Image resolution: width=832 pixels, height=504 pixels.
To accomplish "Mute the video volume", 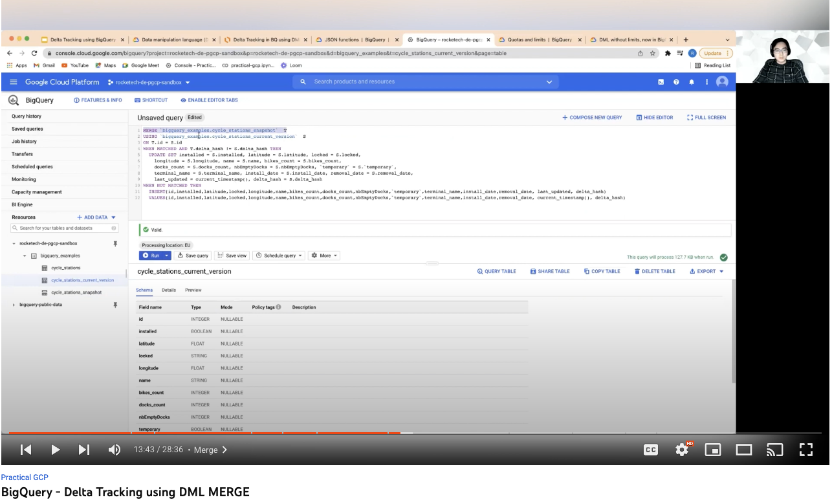I will (x=114, y=450).
